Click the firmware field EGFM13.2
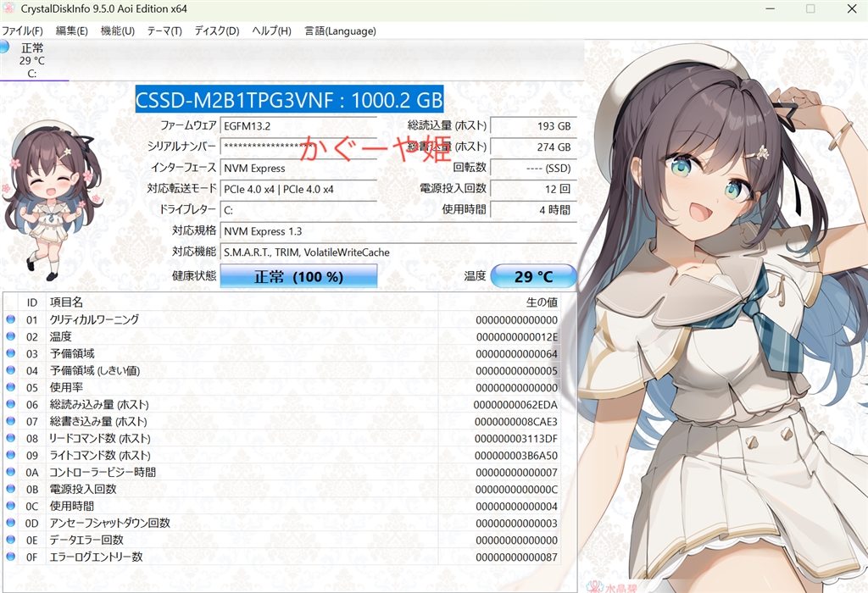This screenshot has width=868, height=593. point(298,126)
